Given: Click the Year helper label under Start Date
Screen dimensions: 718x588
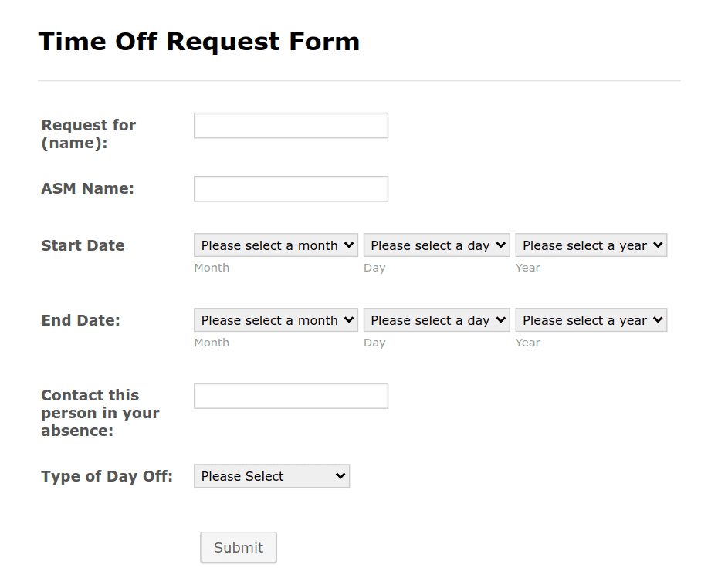Looking at the screenshot, I should pos(527,268).
